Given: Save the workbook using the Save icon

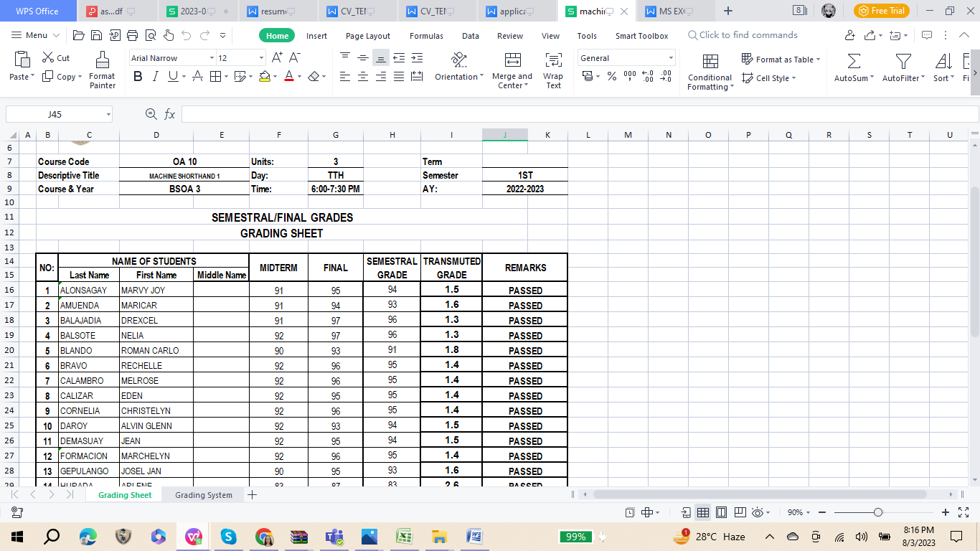Looking at the screenshot, I should tap(96, 35).
